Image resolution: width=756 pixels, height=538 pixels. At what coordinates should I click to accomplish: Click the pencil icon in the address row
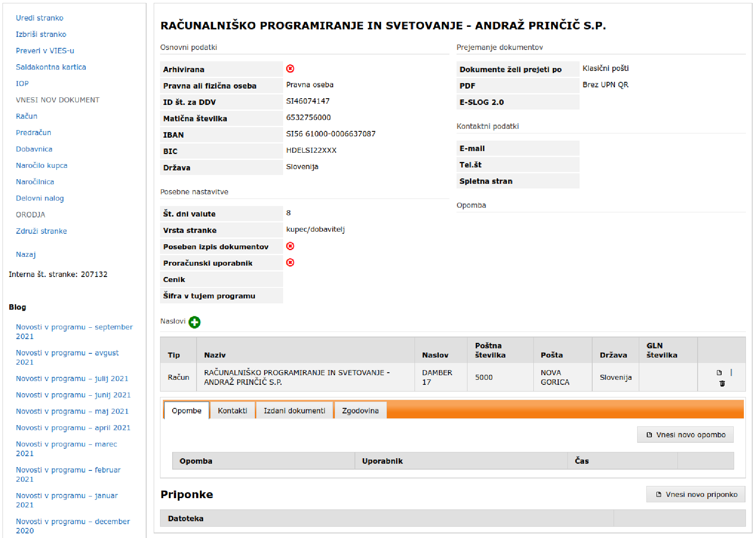click(731, 373)
